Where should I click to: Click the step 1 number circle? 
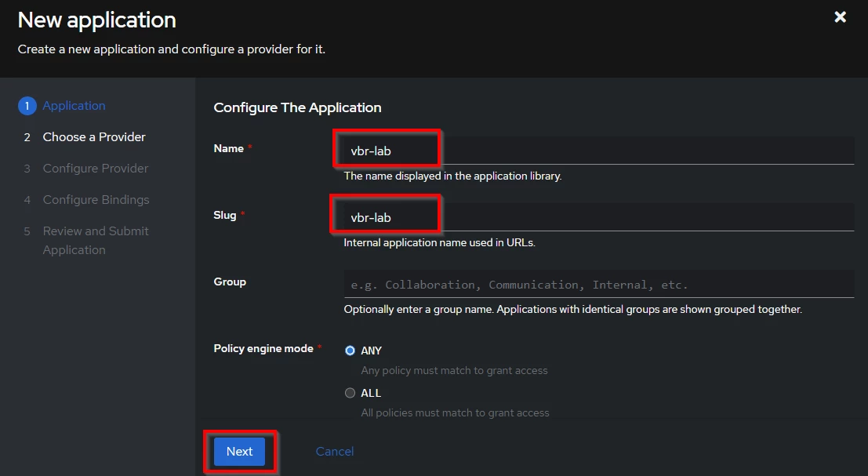(27, 106)
